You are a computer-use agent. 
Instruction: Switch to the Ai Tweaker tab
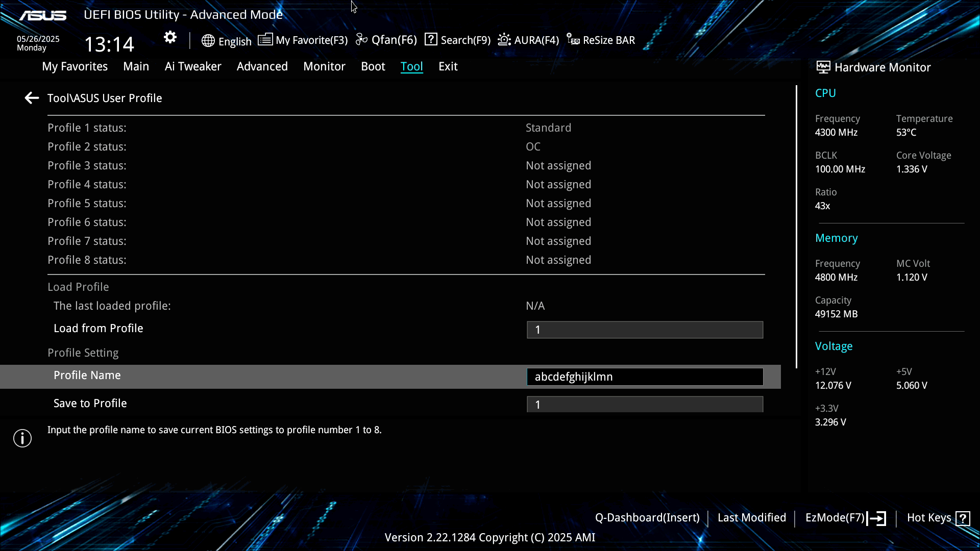pyautogui.click(x=193, y=66)
